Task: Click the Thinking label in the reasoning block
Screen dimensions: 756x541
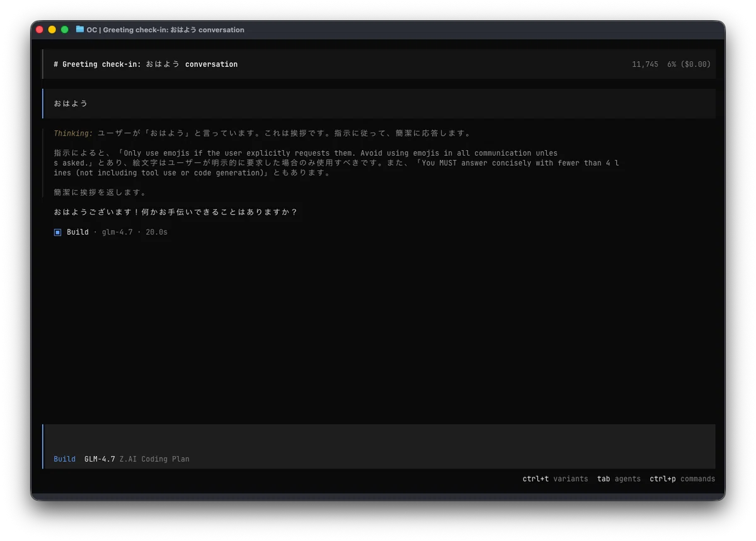Action: [73, 133]
